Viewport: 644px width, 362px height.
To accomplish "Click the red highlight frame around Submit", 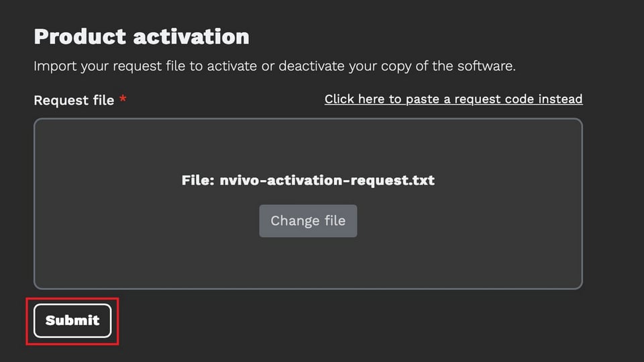I will pos(72,300).
